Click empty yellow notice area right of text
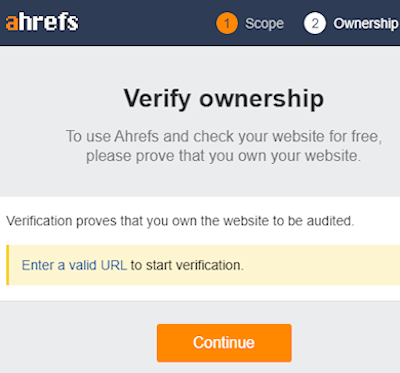 322,265
